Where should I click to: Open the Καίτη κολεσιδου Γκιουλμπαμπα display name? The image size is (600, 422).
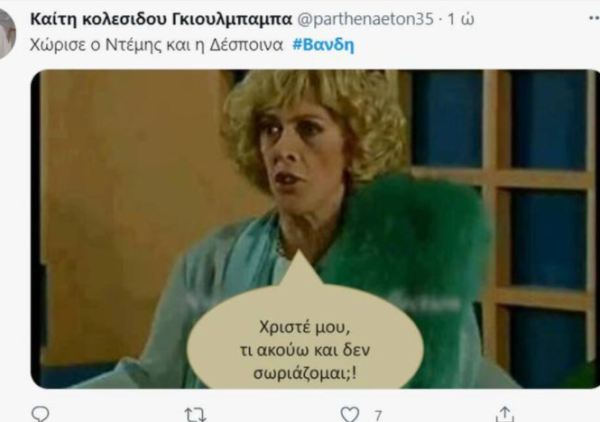point(161,19)
